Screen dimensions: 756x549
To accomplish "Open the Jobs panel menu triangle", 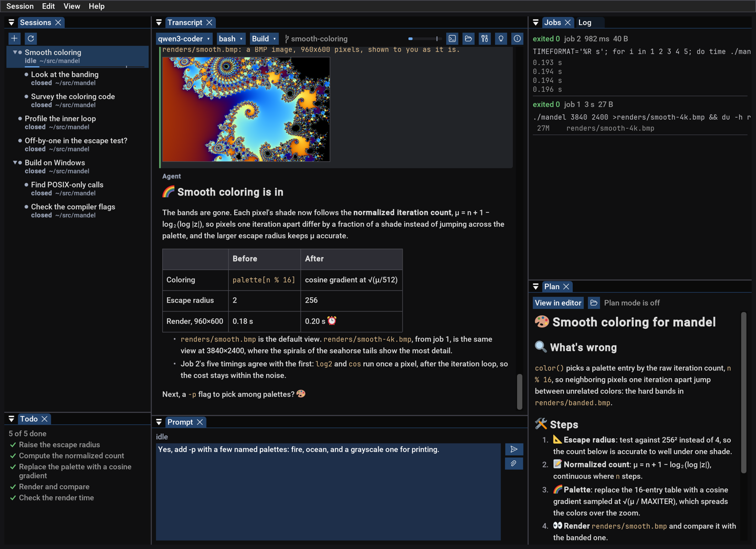I will click(535, 23).
